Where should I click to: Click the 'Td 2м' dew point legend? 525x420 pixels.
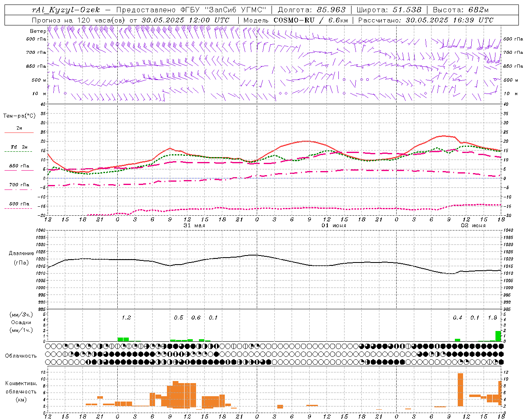[19, 147]
